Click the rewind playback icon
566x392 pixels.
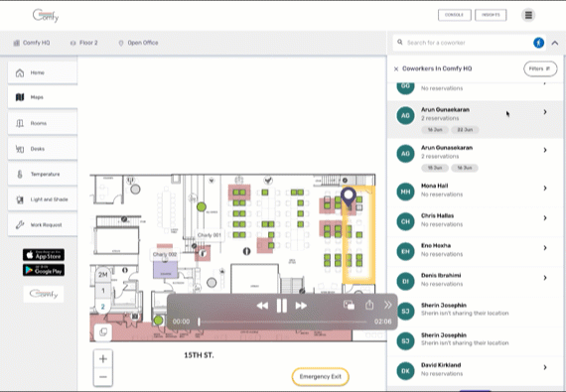tap(262, 306)
